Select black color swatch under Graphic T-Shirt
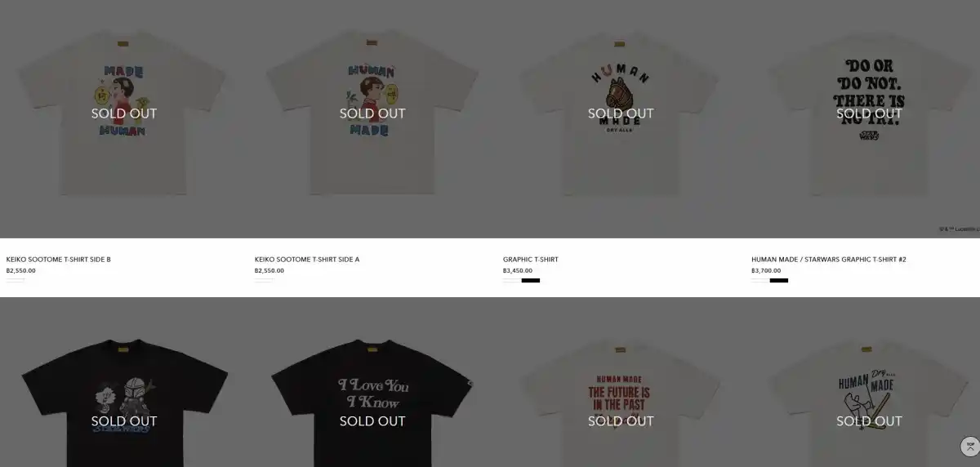The height and width of the screenshot is (467, 980). pyautogui.click(x=531, y=281)
